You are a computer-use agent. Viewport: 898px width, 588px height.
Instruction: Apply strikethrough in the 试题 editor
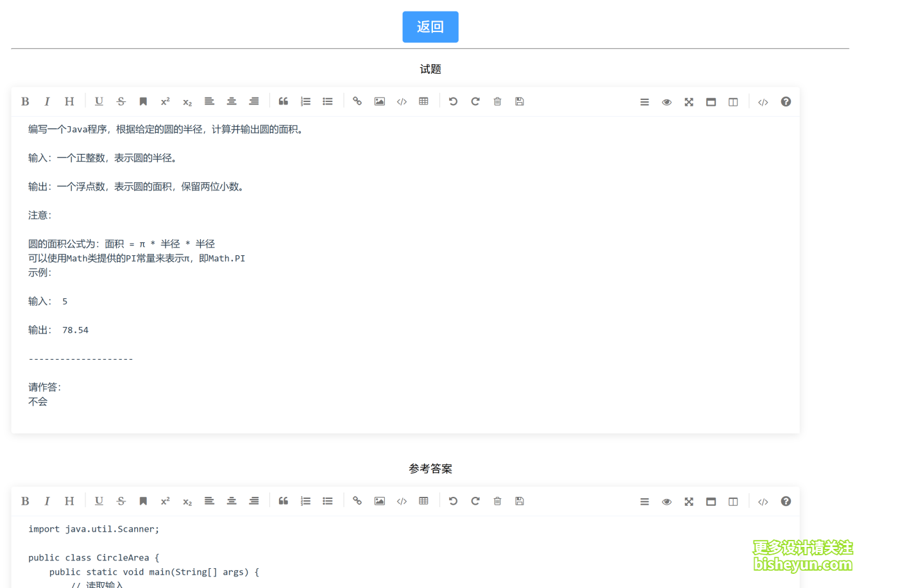pos(121,101)
